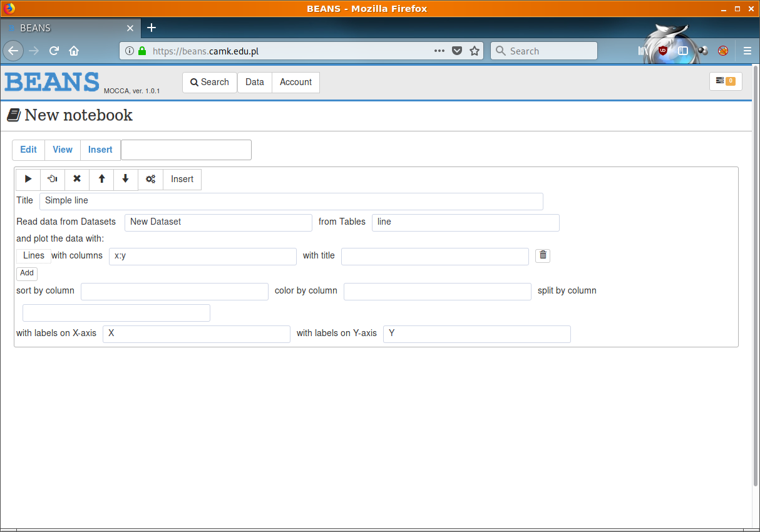Delete plot line with trash icon
Viewport: 760px width, 532px height.
(x=543, y=255)
